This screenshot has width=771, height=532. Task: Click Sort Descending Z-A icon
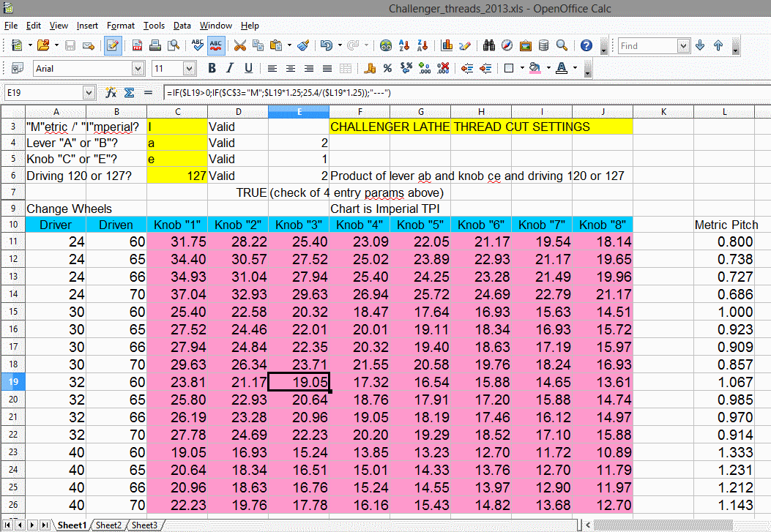pyautogui.click(x=422, y=45)
